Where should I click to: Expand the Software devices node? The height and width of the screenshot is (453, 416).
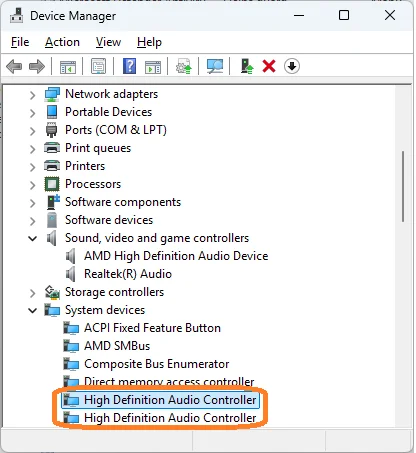32,221
